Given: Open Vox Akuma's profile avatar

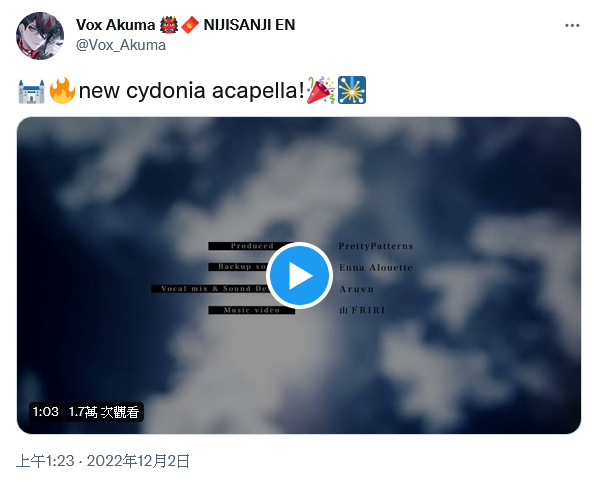Looking at the screenshot, I should (x=40, y=36).
